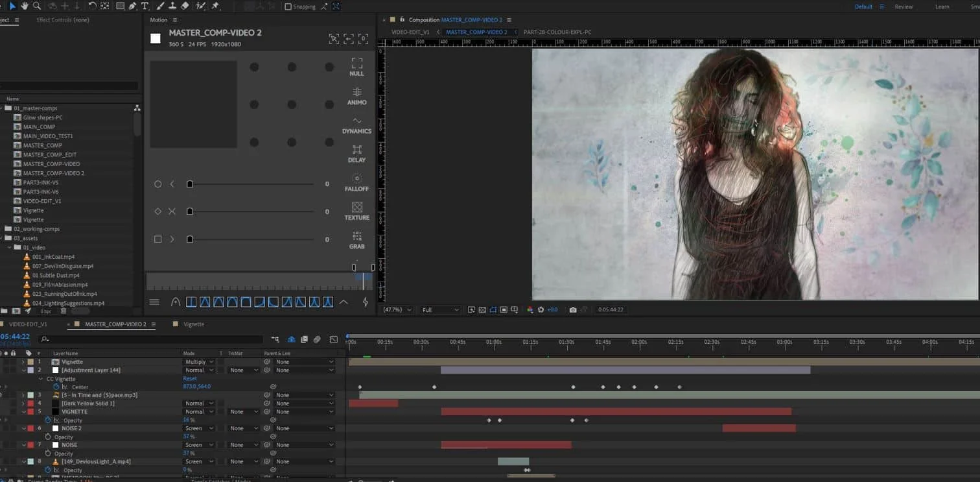Image resolution: width=980 pixels, height=482 pixels.
Task: Select the Clone Stamp tool
Action: pyautogui.click(x=172, y=6)
